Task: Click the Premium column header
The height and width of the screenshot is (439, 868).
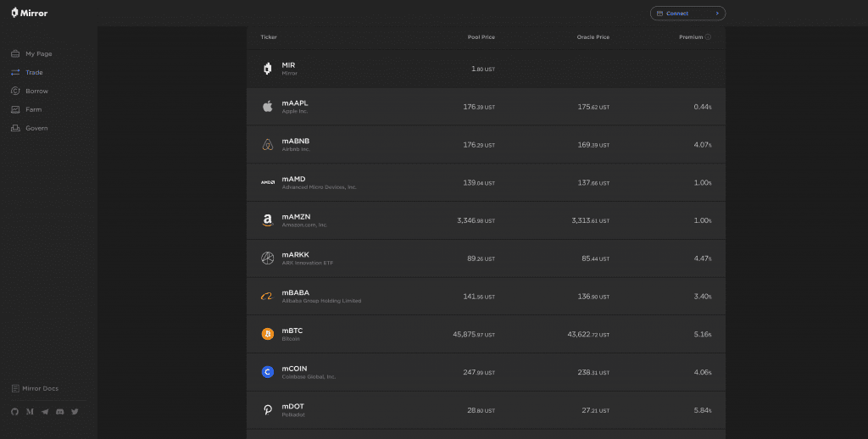Action: point(691,37)
